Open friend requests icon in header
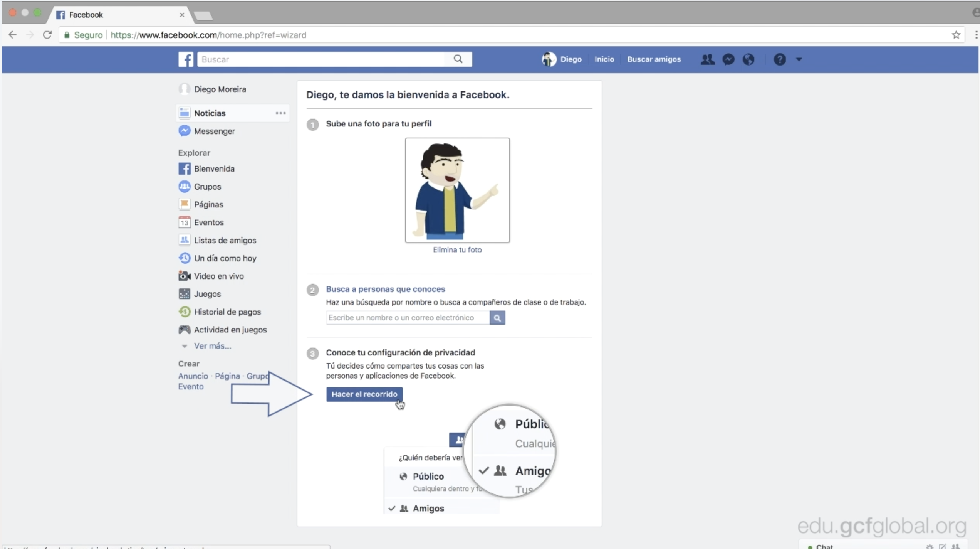980x549 pixels. 707,59
